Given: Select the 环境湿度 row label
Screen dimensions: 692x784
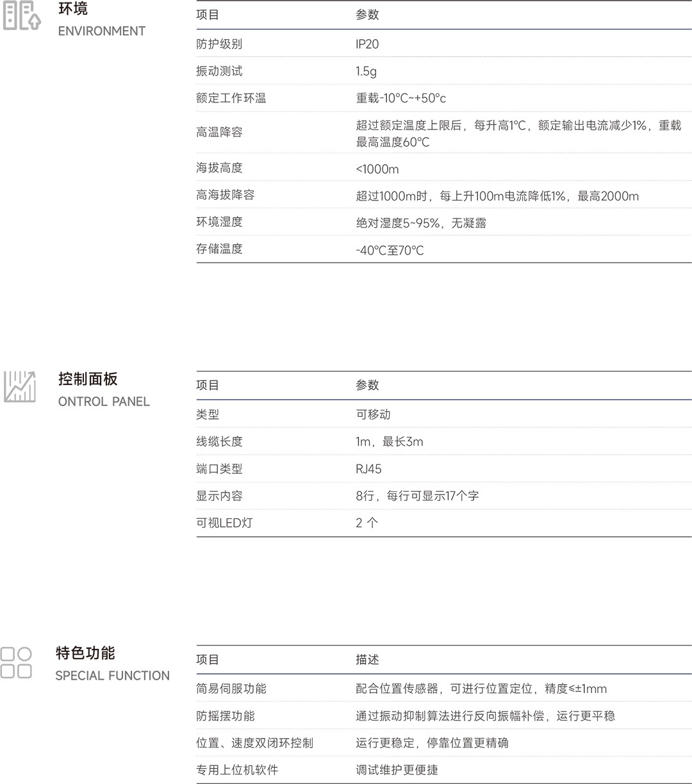Looking at the screenshot, I should pos(219,222).
